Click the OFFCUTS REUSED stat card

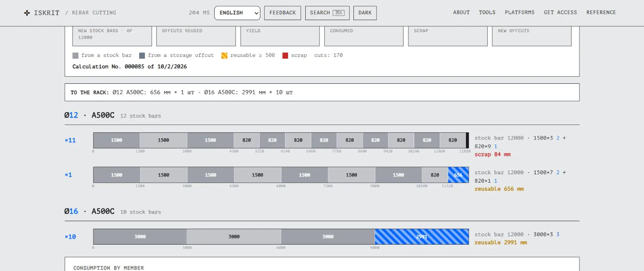pos(196,36)
